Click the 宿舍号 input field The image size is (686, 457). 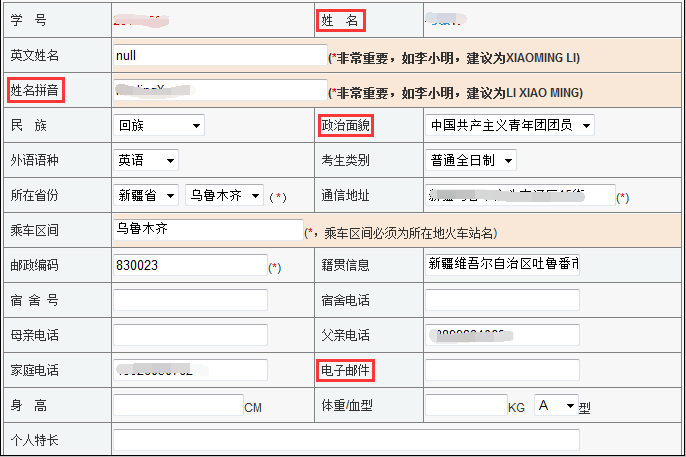tap(190, 300)
